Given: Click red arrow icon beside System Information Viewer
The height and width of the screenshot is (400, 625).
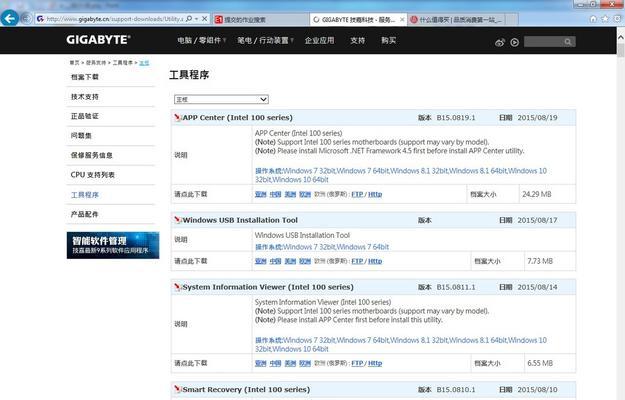Looking at the screenshot, I should click(177, 286).
